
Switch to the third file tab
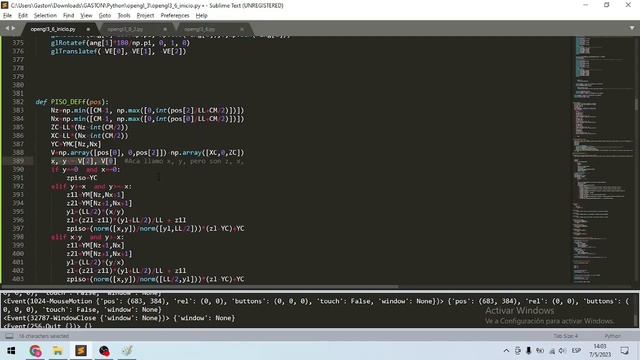[200, 29]
